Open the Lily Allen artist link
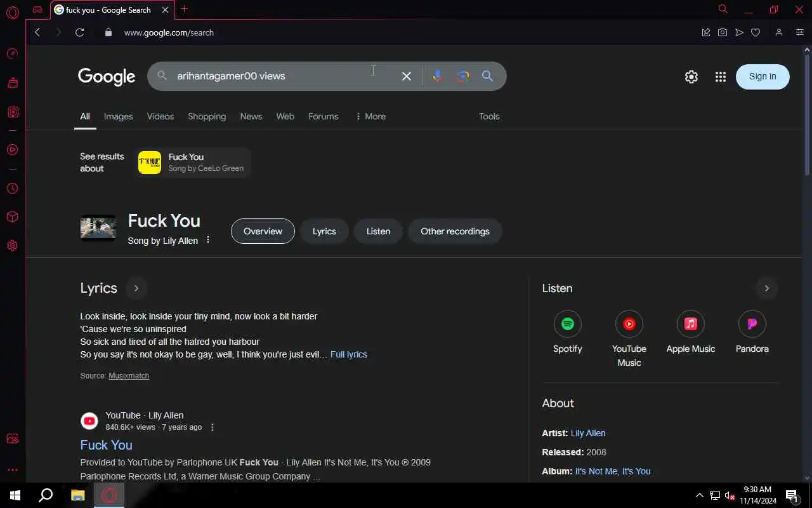 pos(588,433)
